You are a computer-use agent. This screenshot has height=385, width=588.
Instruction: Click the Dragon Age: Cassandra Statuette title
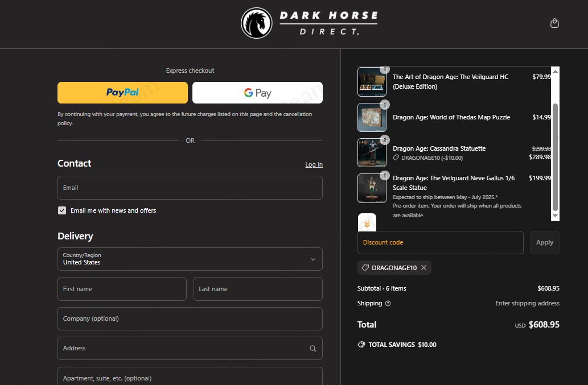coord(439,148)
